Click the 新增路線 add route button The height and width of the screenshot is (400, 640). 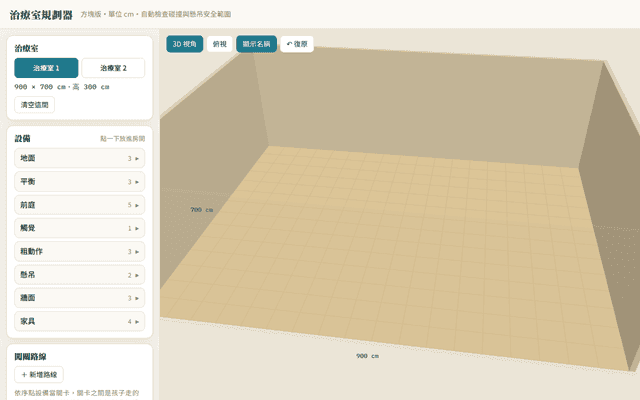pyautogui.click(x=39, y=375)
